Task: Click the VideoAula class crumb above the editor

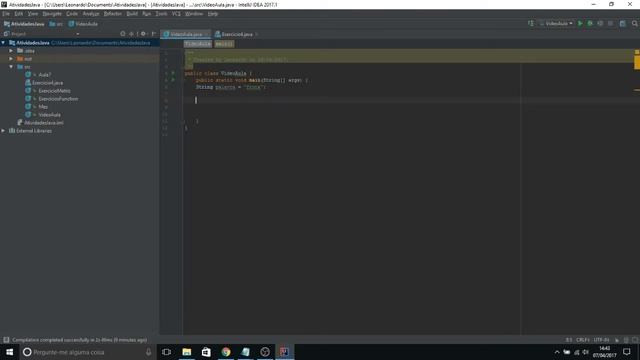Action: click(198, 44)
